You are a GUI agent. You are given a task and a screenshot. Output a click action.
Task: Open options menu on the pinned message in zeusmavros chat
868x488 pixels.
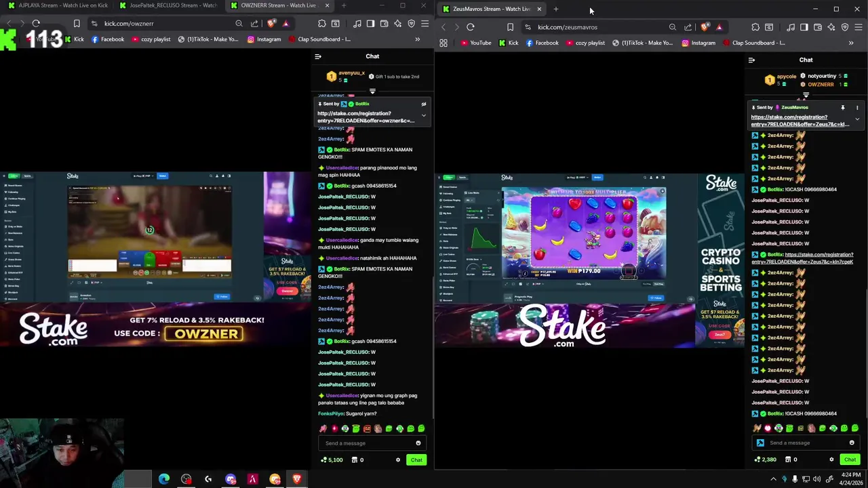pyautogui.click(x=857, y=108)
